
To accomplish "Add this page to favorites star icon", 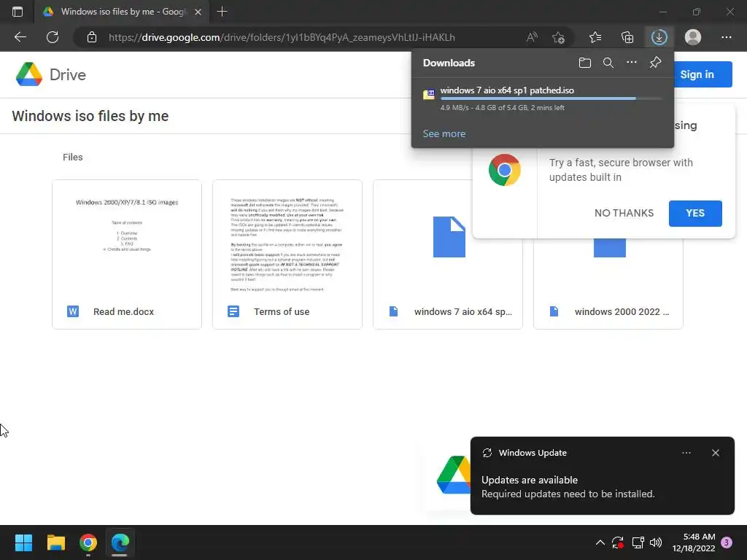I will [x=558, y=37].
